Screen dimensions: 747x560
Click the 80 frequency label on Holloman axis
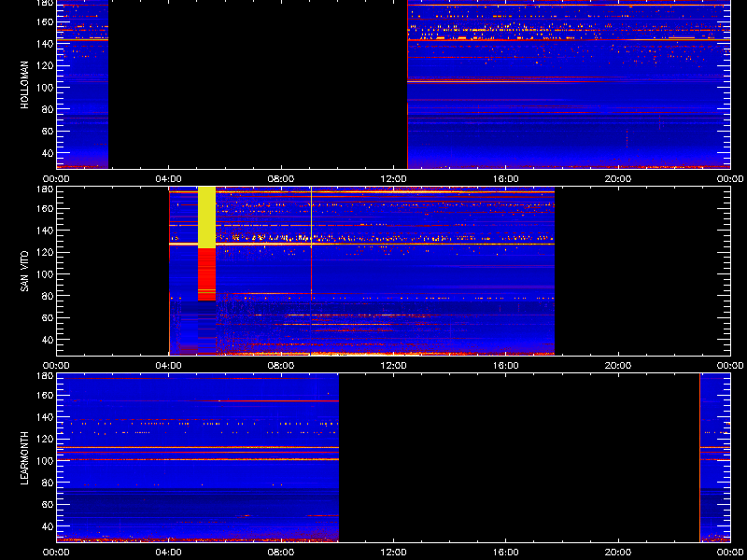point(48,109)
